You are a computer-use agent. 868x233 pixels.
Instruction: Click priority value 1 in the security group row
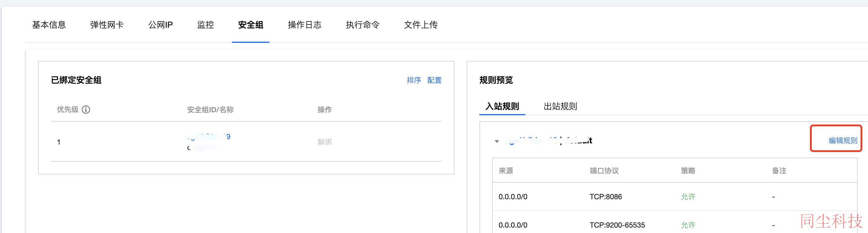tap(59, 142)
